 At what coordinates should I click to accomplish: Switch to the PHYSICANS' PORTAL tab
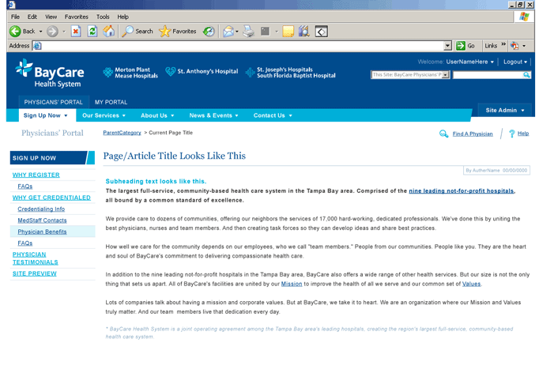[53, 102]
